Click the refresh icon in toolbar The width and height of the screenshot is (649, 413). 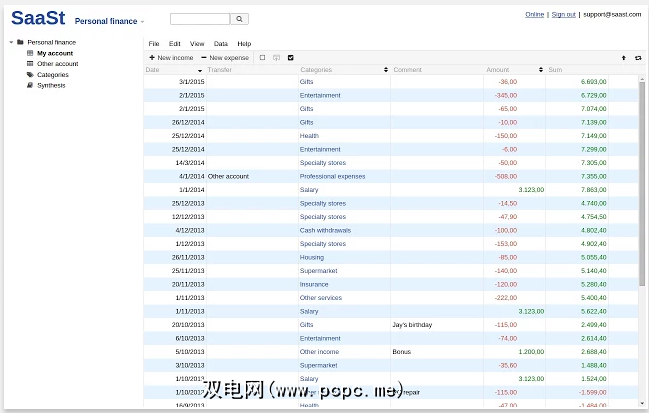(638, 58)
